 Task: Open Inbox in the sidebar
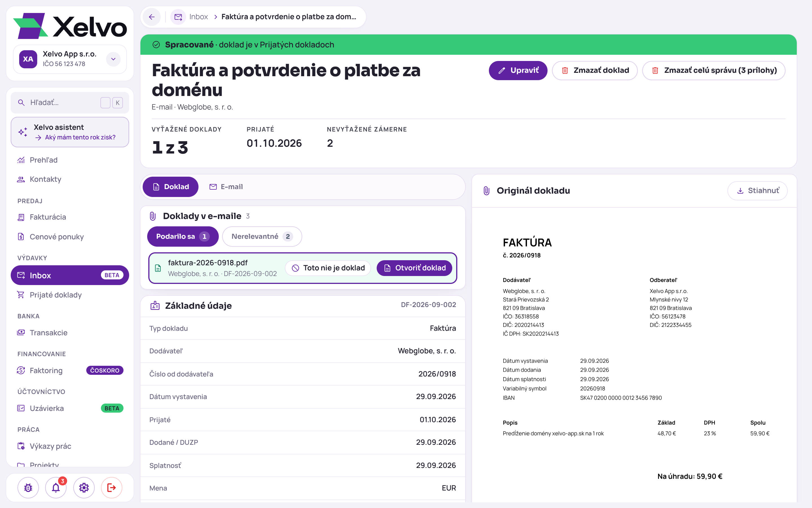70,275
